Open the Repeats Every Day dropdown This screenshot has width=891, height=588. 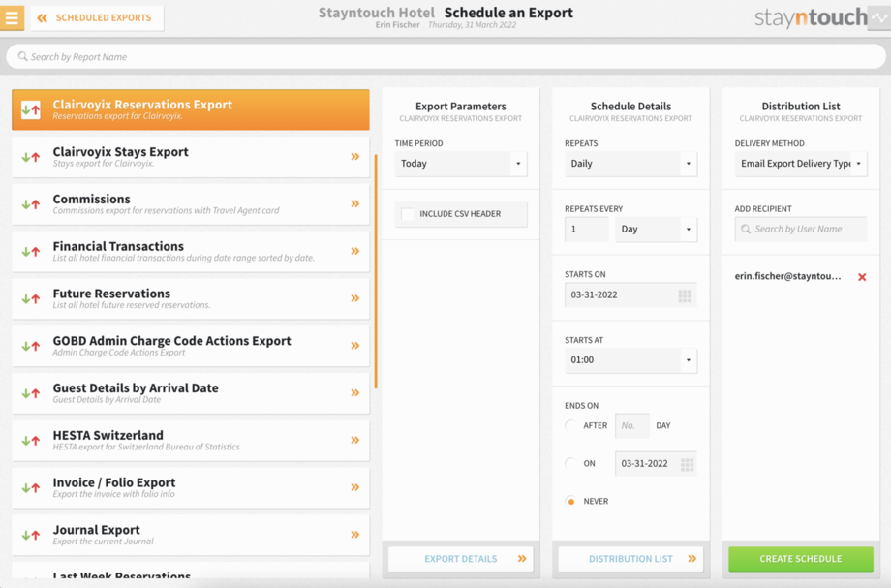657,229
